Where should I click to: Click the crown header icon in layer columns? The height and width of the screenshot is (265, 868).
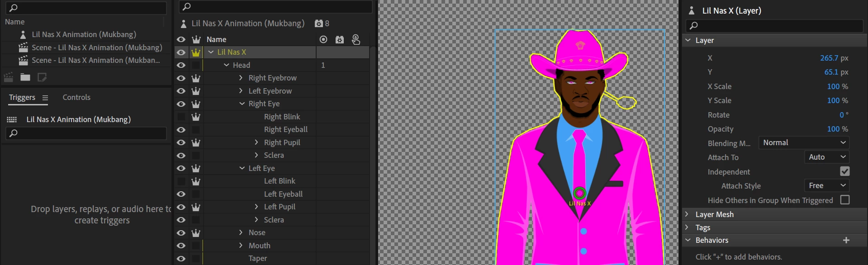point(196,39)
